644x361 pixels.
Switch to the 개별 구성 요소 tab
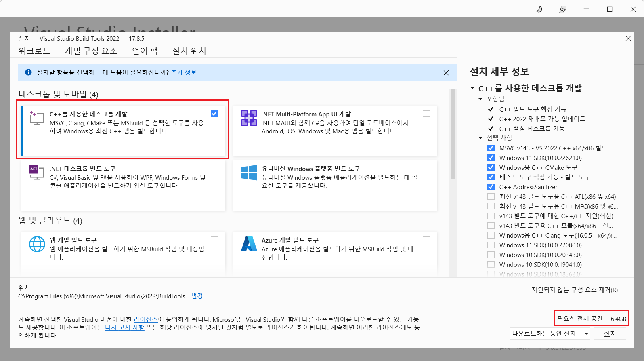point(91,51)
